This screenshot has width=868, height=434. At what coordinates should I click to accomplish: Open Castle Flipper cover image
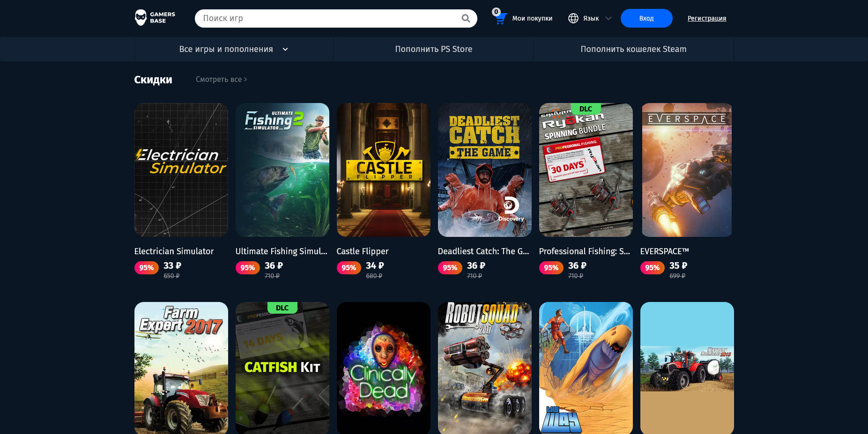[384, 170]
